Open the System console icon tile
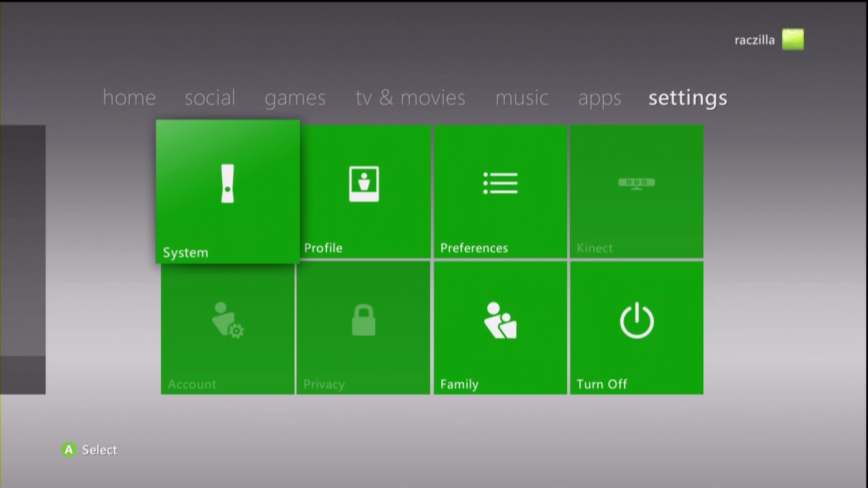868x488 pixels. (227, 184)
